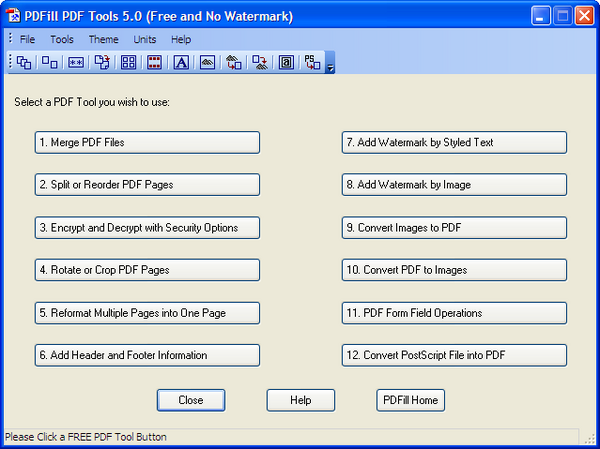Screen dimensions: 600x449
Task: Open the Theme menu
Action: pos(103,40)
